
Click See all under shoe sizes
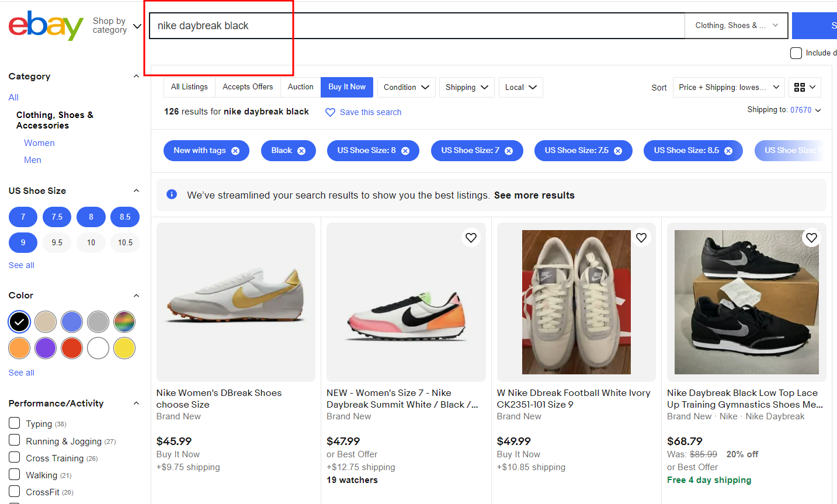click(22, 265)
